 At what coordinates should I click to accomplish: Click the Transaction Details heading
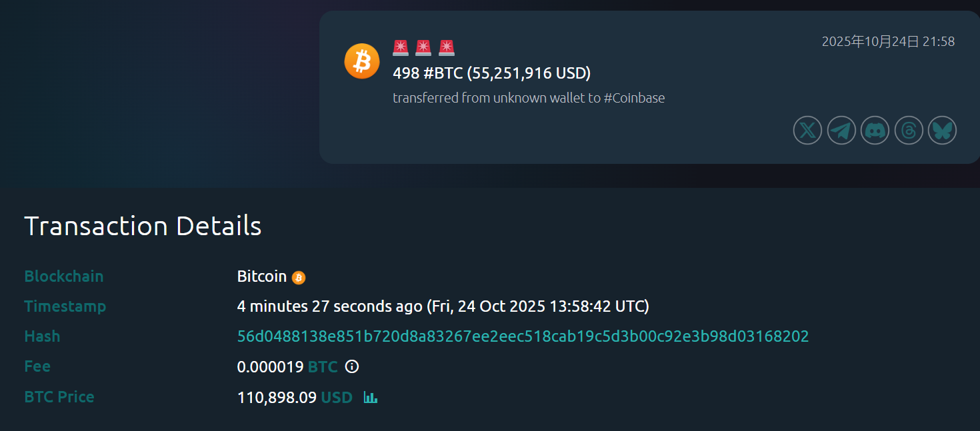(x=143, y=226)
